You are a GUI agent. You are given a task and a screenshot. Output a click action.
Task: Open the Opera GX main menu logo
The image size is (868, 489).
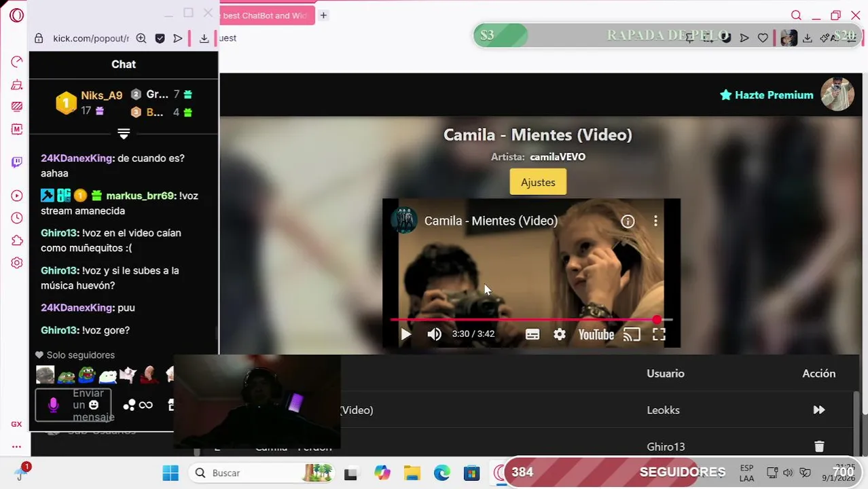click(x=17, y=15)
